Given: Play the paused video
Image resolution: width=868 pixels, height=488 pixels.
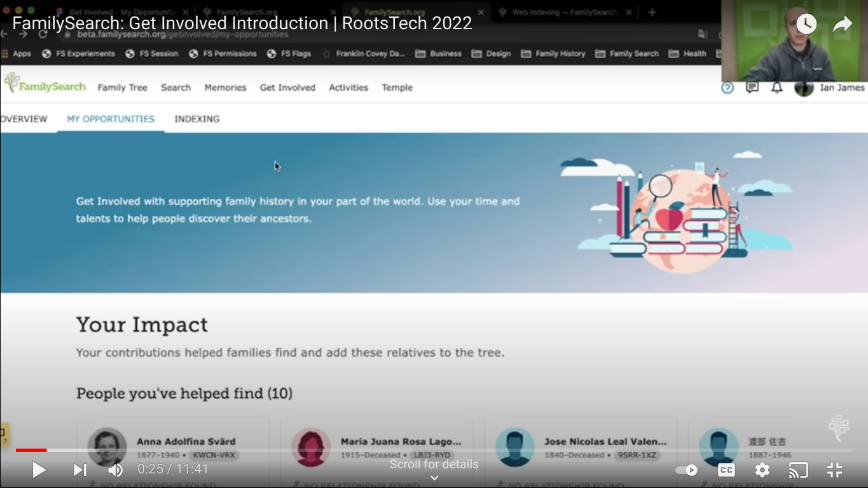Looking at the screenshot, I should [39, 470].
